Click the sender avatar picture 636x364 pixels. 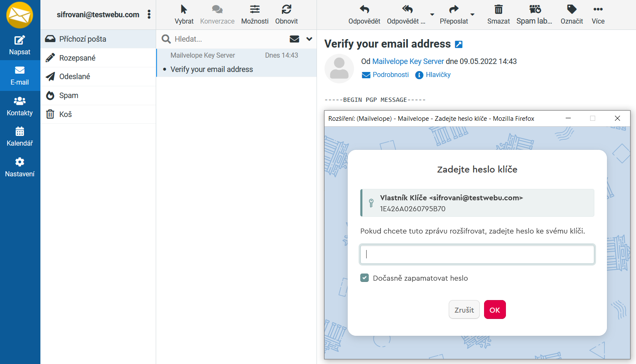point(339,69)
